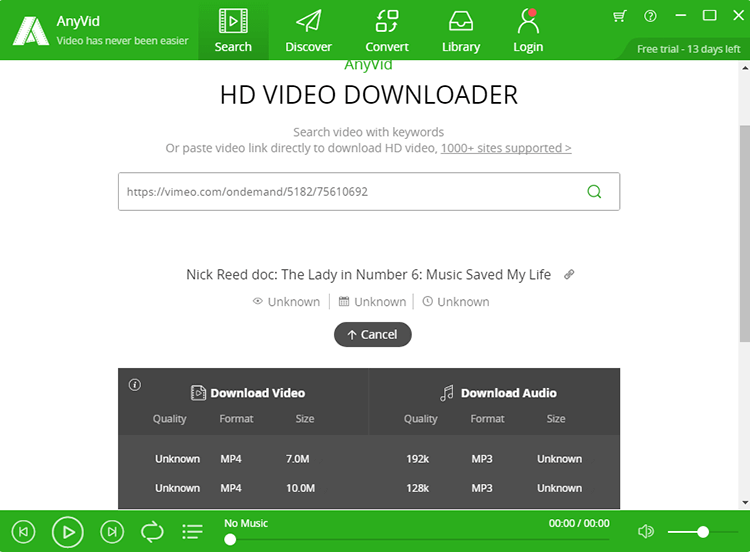The width and height of the screenshot is (750, 552).
Task: Open the Login tab
Action: pyautogui.click(x=528, y=30)
